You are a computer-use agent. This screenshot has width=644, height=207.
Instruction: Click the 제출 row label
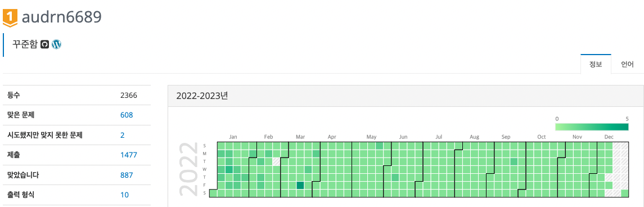[13, 155]
